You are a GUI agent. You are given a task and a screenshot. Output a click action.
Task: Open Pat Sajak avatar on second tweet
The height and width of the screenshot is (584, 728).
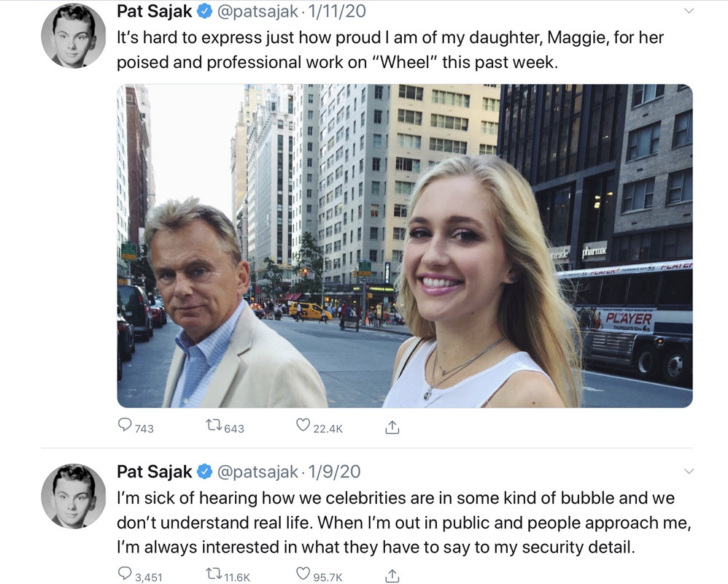(74, 496)
